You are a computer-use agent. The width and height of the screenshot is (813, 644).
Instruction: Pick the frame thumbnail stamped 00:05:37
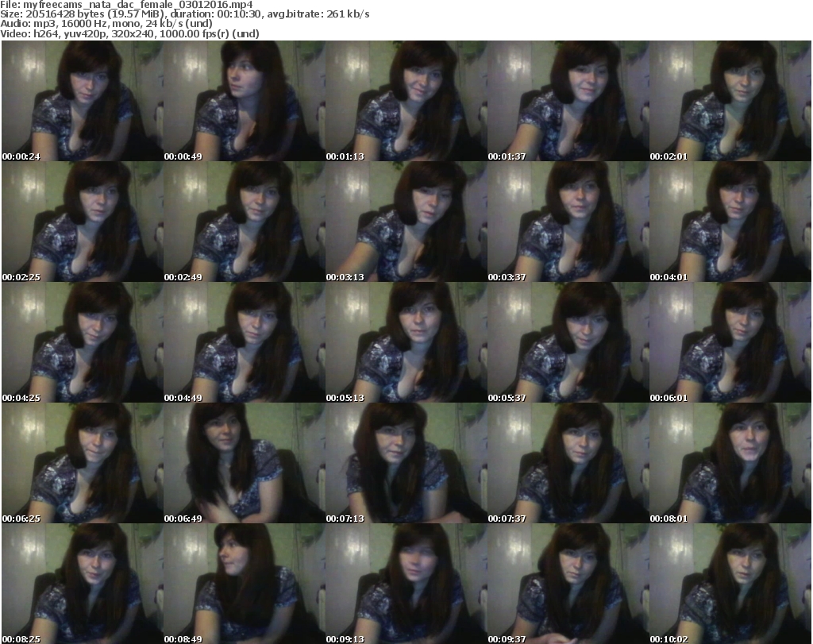(568, 343)
